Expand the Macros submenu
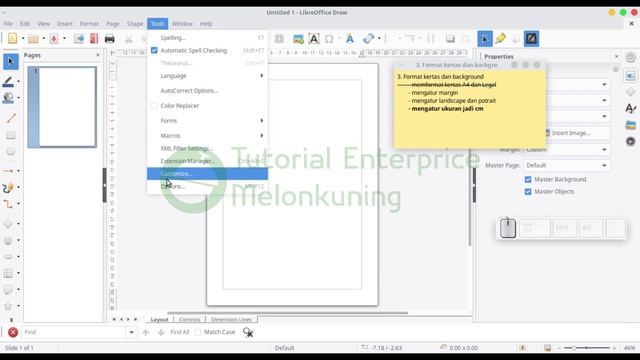This screenshot has width=640, height=360. pos(207,136)
